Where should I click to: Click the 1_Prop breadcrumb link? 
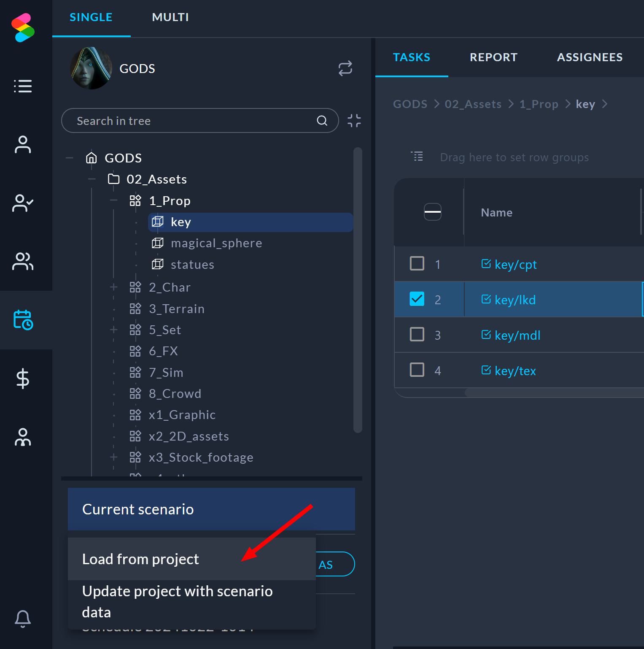click(539, 104)
